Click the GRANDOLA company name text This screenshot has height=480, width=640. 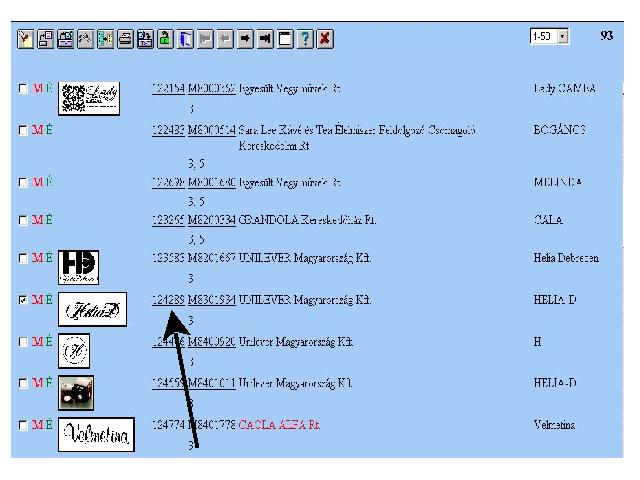coord(307,220)
